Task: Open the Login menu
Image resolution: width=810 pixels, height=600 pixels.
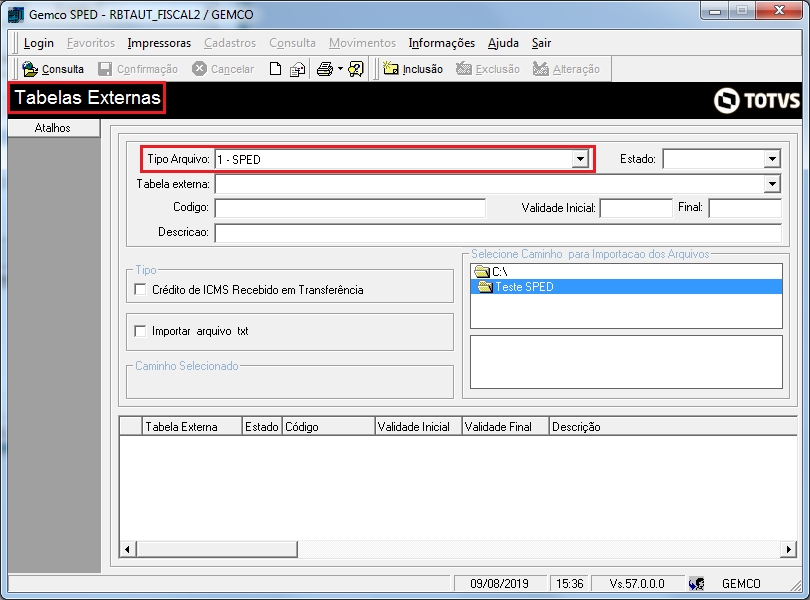Action: pos(39,43)
